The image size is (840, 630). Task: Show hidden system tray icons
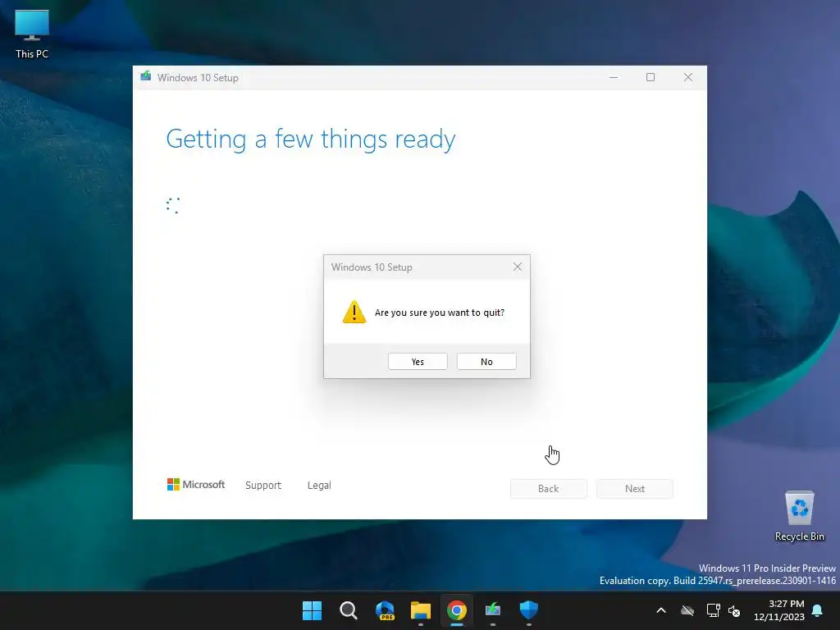661,610
